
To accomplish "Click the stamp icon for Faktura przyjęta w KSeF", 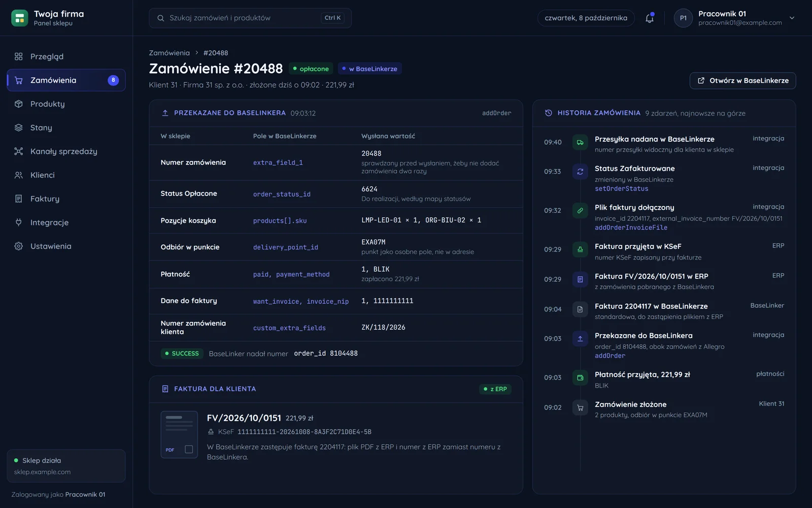I will (x=580, y=249).
